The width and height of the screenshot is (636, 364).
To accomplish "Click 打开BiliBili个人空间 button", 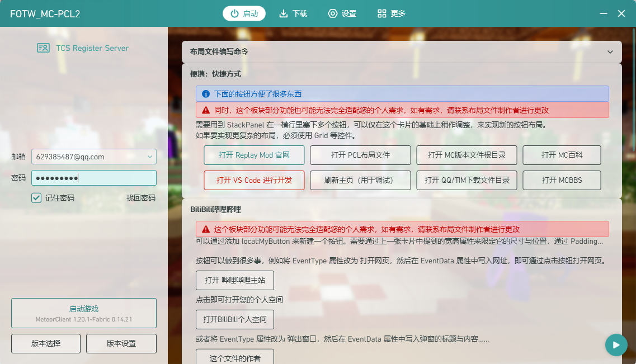I will (x=235, y=319).
